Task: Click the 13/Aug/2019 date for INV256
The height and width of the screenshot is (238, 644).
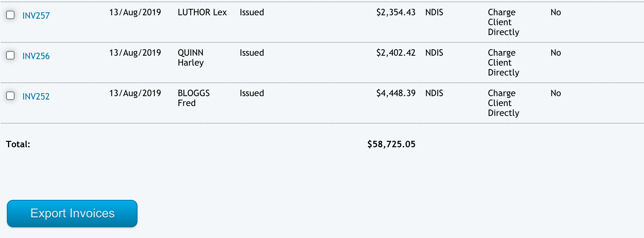Action: pos(135,53)
